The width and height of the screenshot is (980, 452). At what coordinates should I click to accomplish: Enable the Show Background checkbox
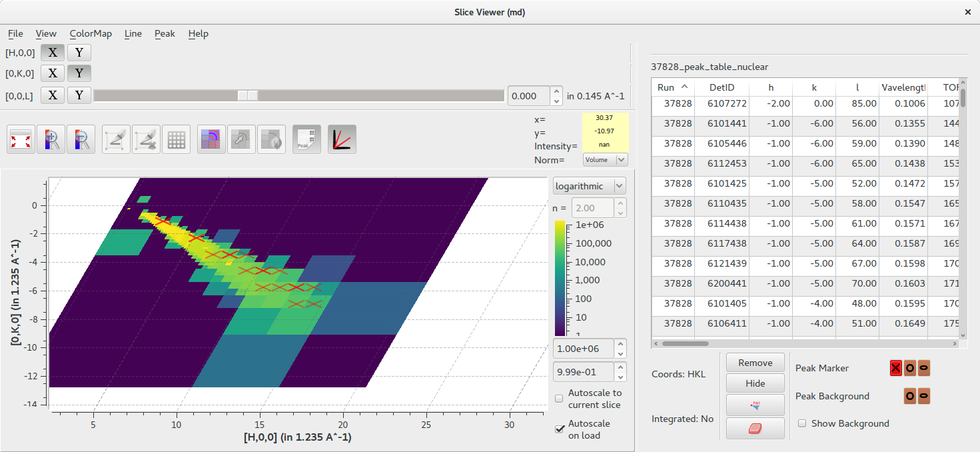[803, 423]
